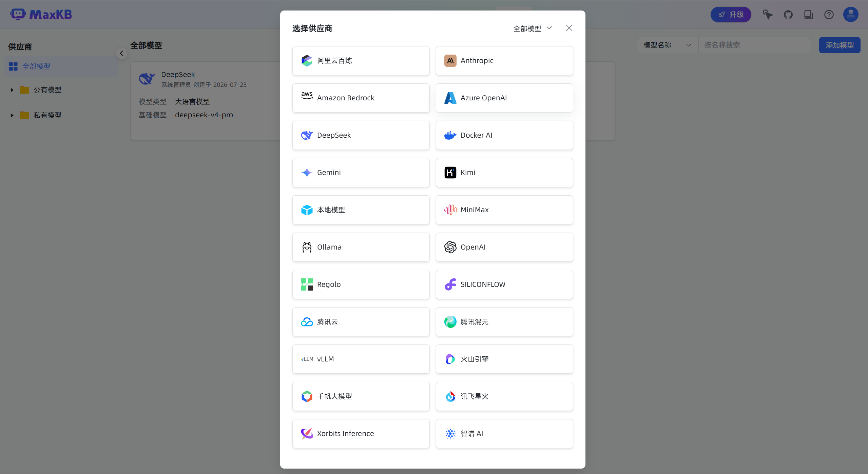Click the 讯飞星火 flame icon
Screen dimensions: 868x474
point(450,396)
